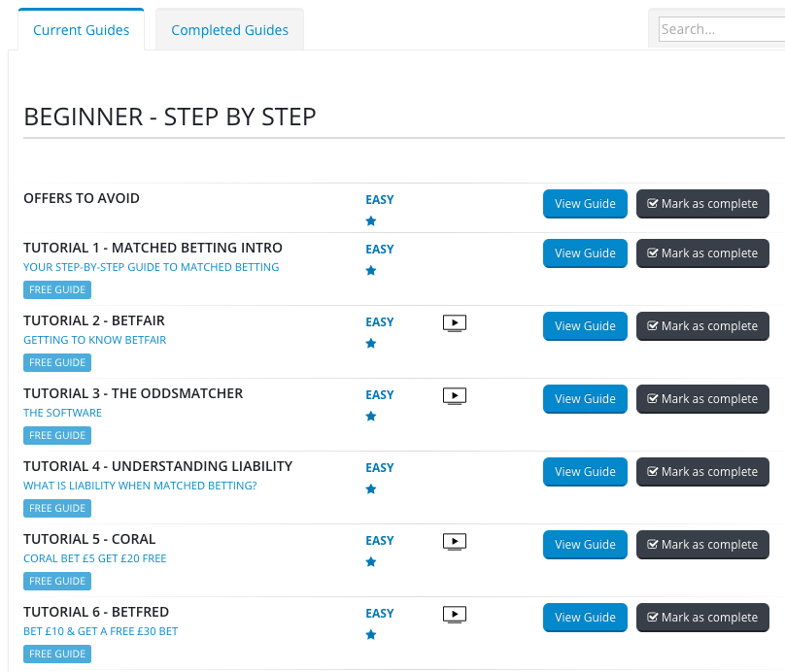Focus the Search input field
This screenshot has height=672, width=785.
coord(721,29)
